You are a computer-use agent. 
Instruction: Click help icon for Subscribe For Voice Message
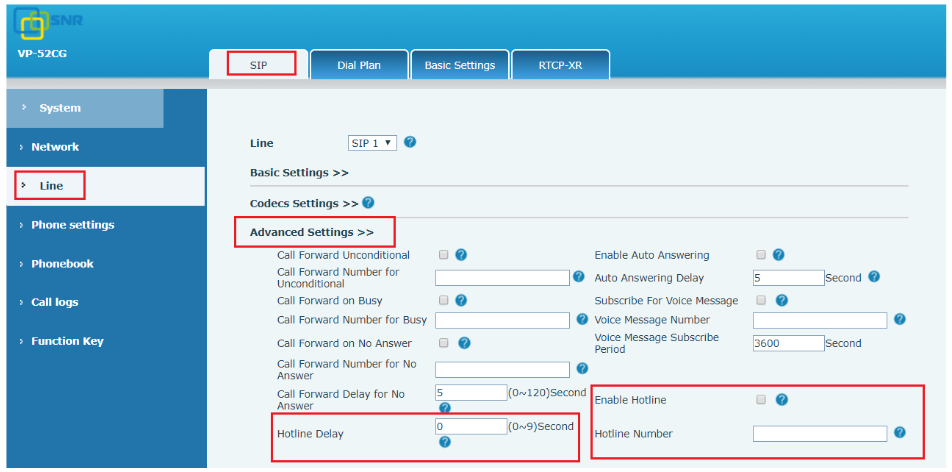coord(782,300)
